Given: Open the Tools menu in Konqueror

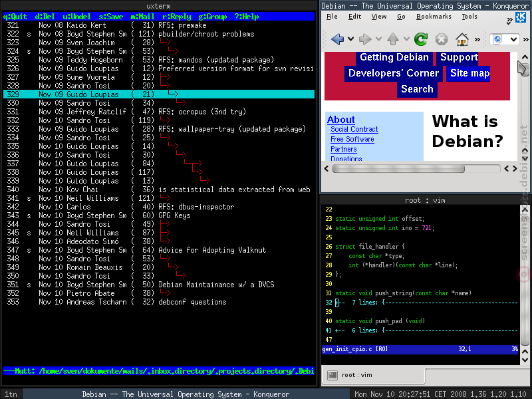Looking at the screenshot, I should click(469, 16).
